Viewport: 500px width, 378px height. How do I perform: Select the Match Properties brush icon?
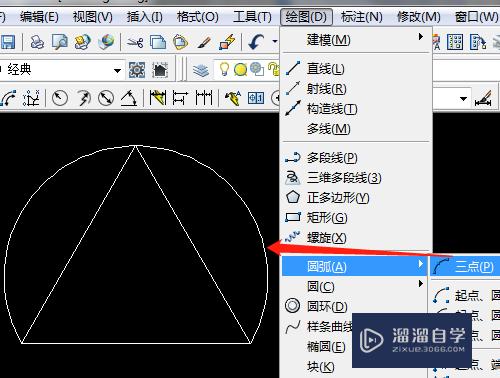pos(204,42)
